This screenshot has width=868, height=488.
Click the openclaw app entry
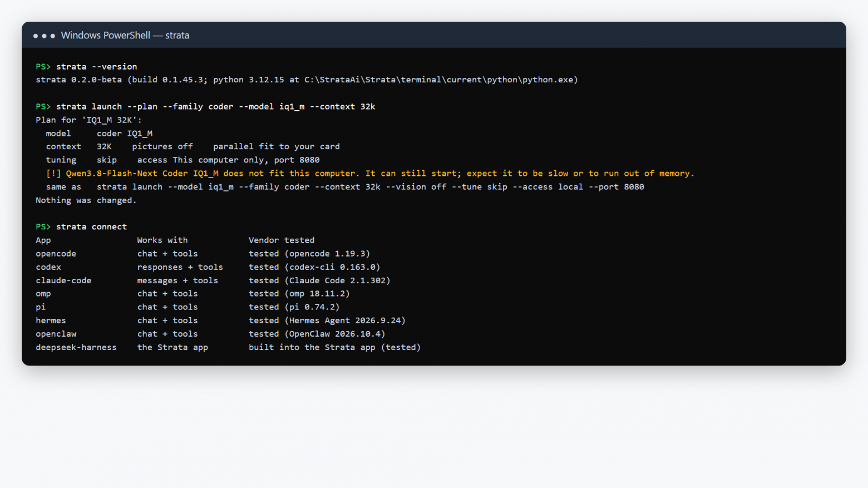tap(56, 333)
